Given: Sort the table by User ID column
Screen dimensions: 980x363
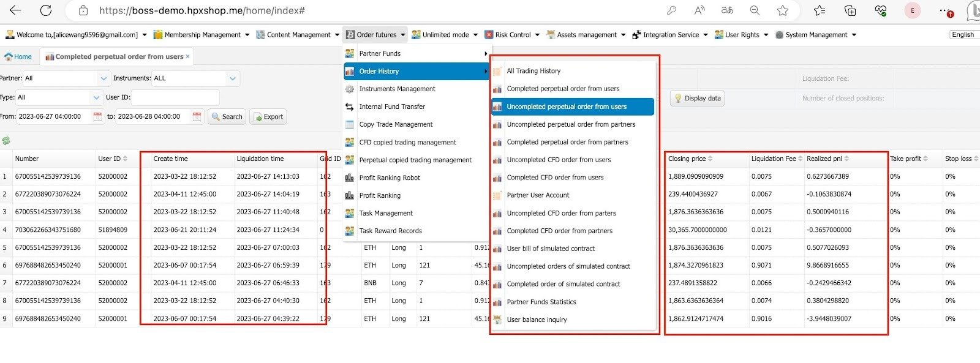Looking at the screenshot, I should point(125,159).
